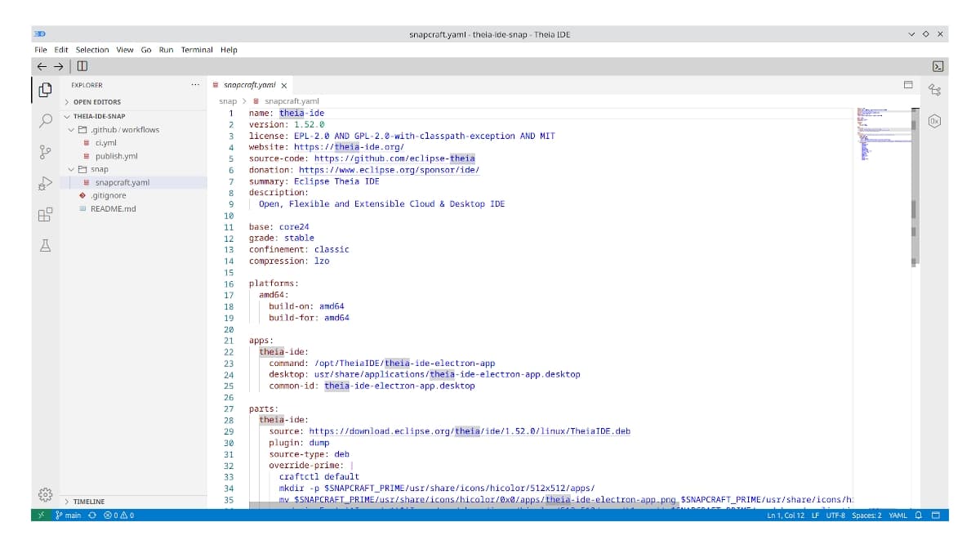The width and height of the screenshot is (980, 558).
Task: Open the Test flask view icon
Action: tap(46, 246)
